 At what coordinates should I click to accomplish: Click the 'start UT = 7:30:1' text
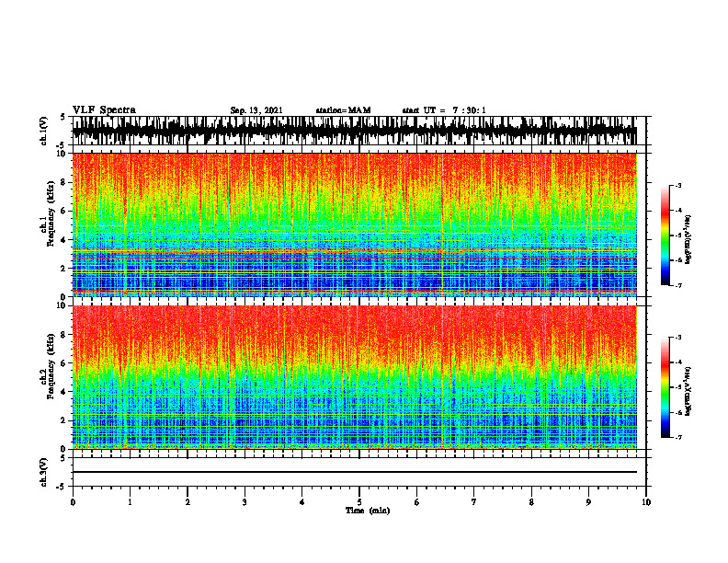coord(444,110)
